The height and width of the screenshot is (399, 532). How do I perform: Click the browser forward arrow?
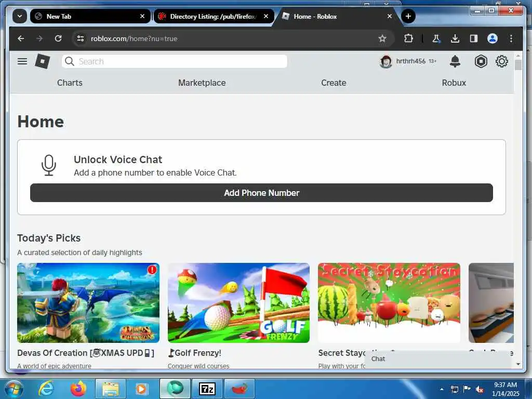click(39, 38)
